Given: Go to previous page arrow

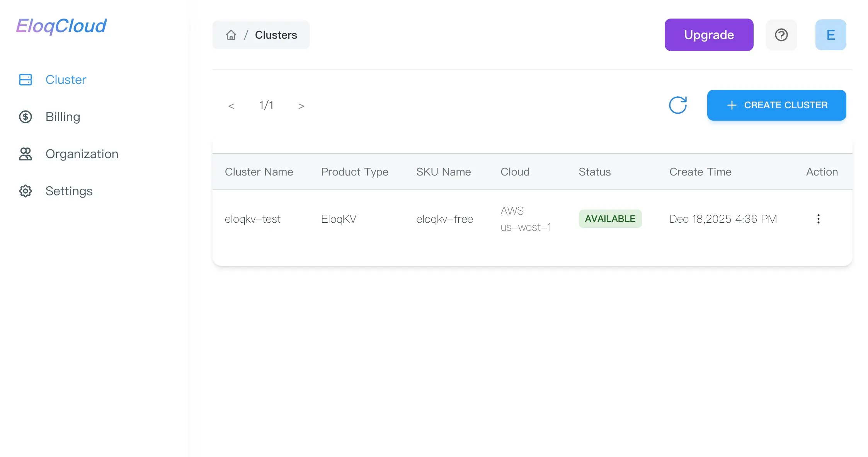Looking at the screenshot, I should click(231, 106).
